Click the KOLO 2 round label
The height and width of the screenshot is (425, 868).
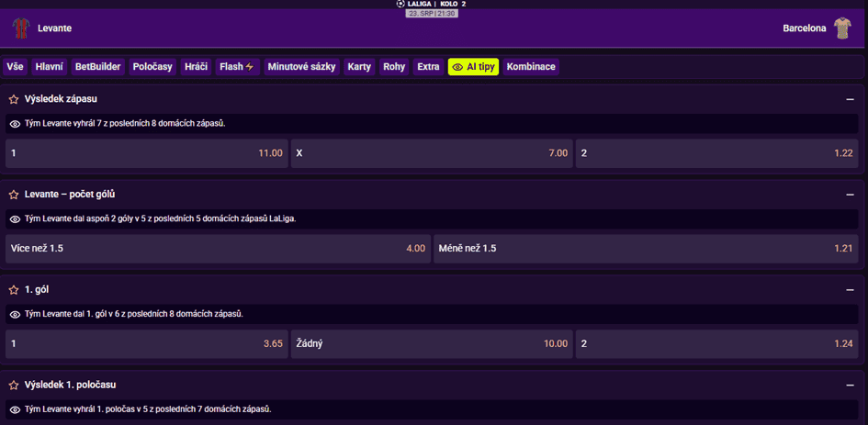[x=454, y=4]
